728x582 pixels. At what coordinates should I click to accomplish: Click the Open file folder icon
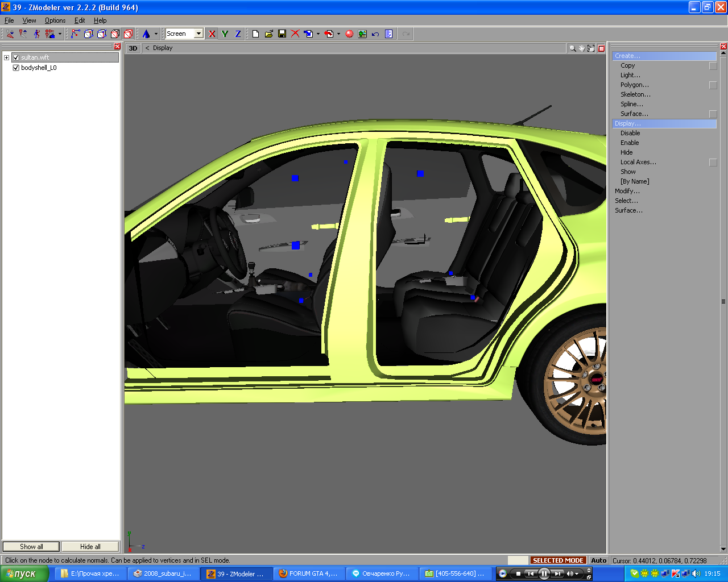(x=269, y=34)
